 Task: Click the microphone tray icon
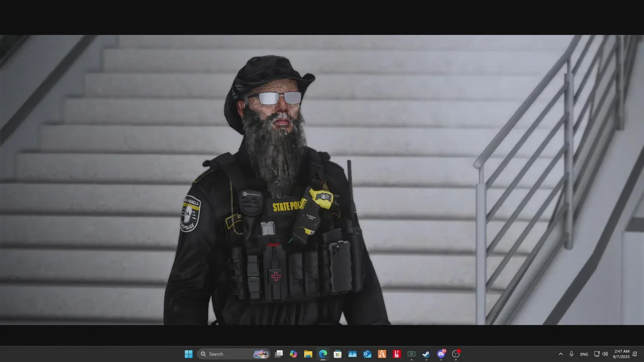click(572, 354)
